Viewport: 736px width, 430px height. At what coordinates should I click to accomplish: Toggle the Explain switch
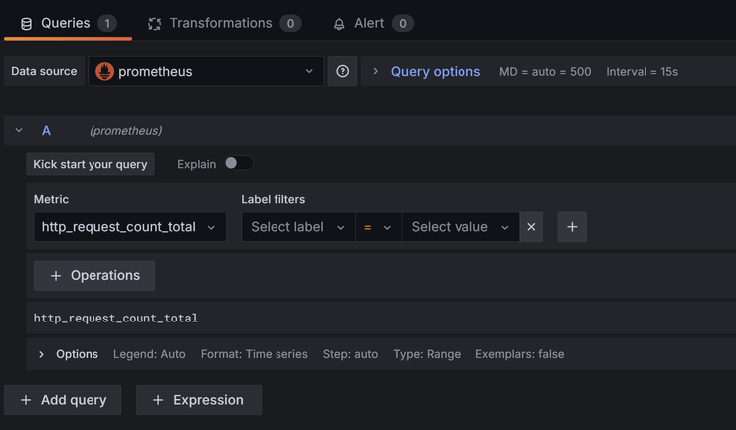[x=238, y=163]
